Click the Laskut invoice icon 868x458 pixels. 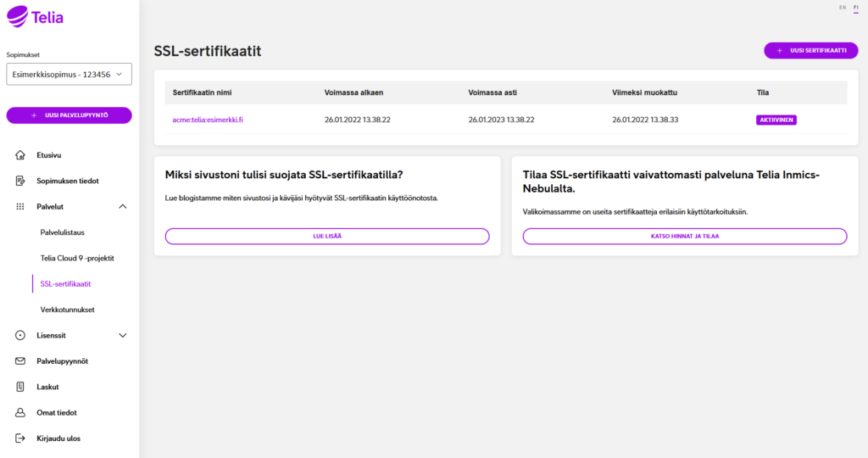click(x=20, y=387)
